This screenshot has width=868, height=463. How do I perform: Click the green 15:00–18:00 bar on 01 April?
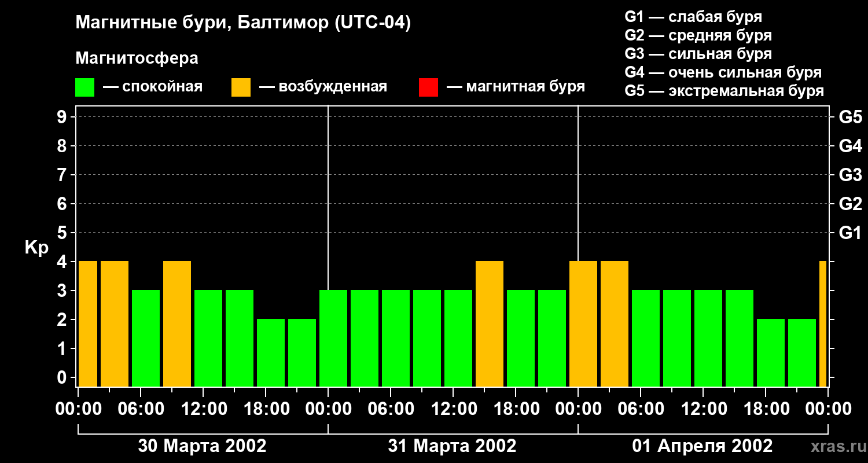tap(740, 339)
